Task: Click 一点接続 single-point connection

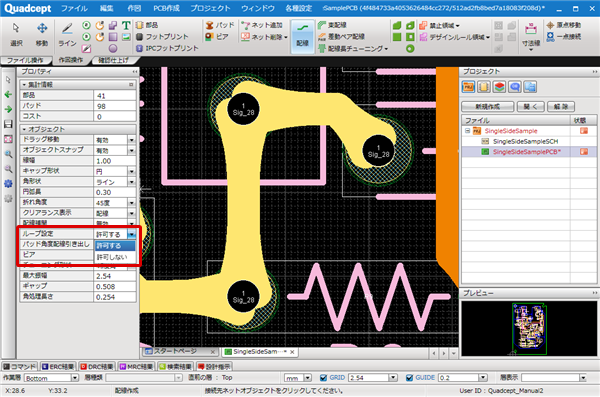Action: [564, 37]
